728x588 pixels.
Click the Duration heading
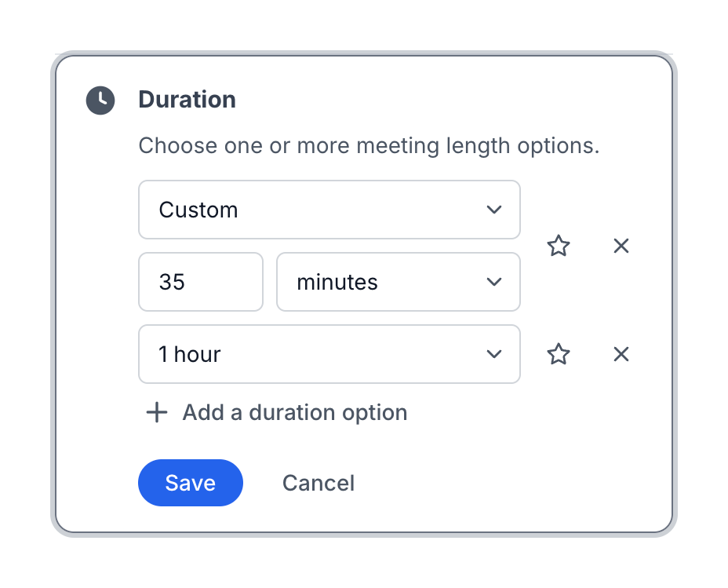point(187,100)
